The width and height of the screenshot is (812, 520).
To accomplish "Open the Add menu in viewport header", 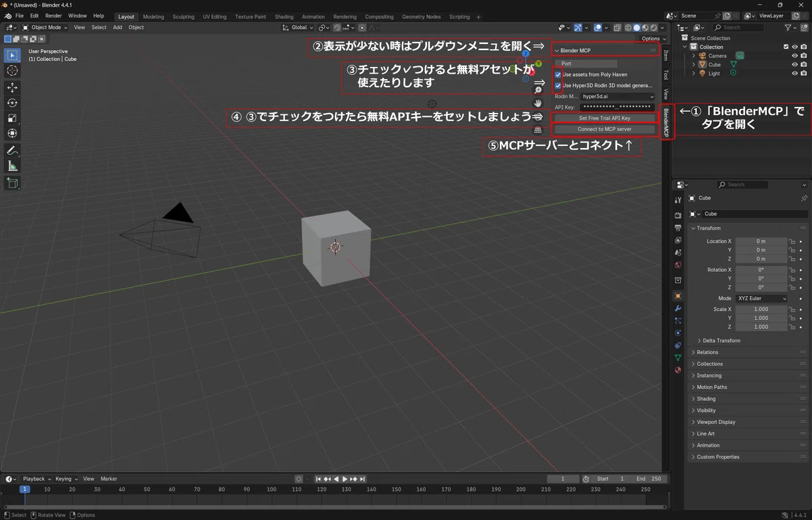I will point(118,28).
